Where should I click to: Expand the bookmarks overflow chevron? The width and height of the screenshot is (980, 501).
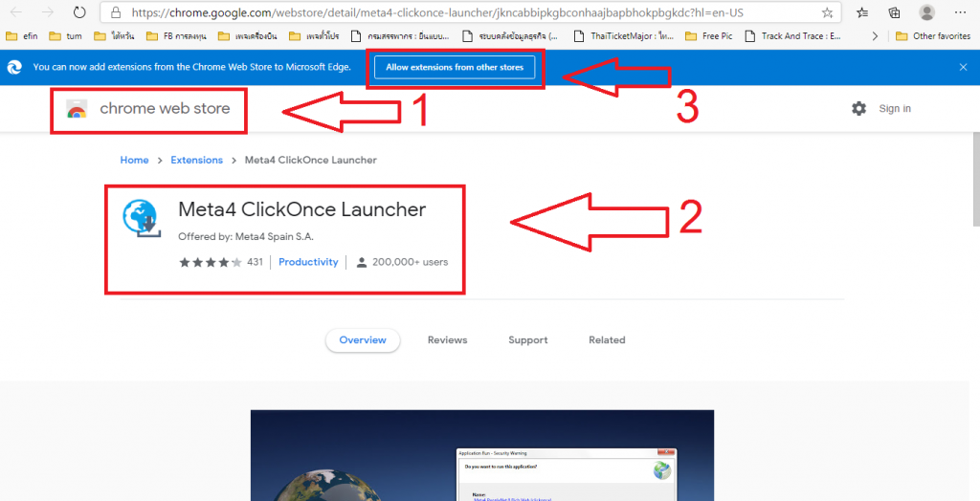coord(875,36)
